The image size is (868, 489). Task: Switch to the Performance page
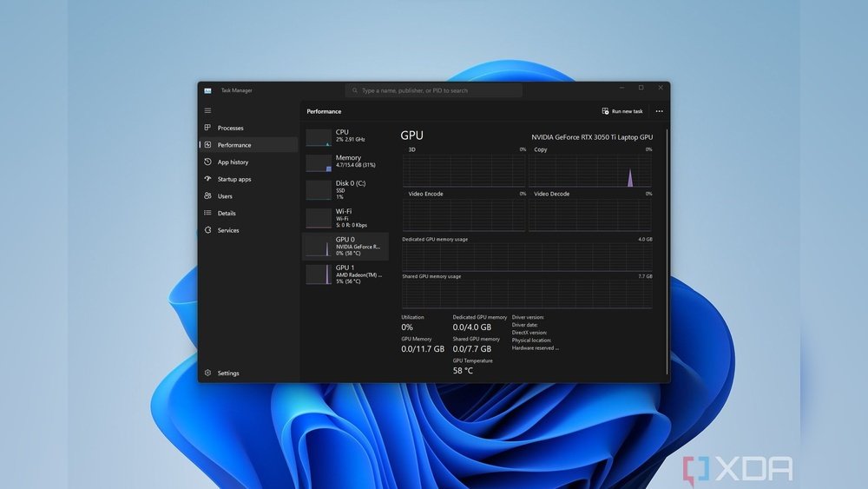point(233,145)
